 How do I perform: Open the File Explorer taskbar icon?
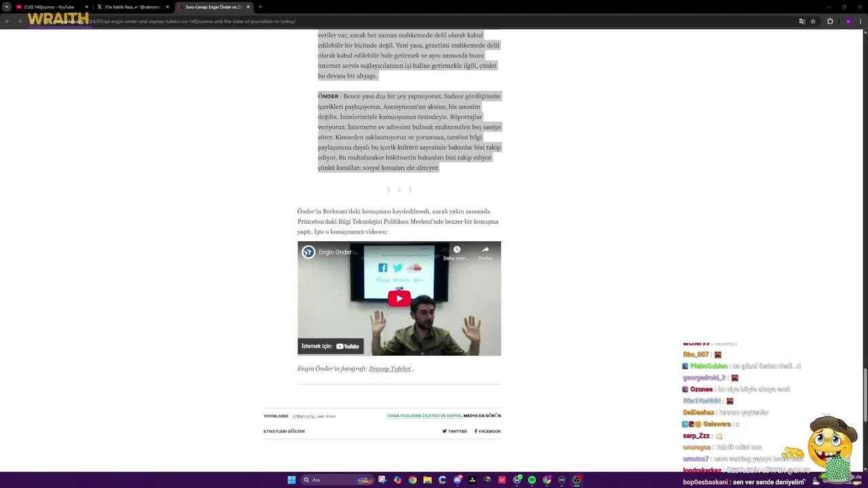(x=427, y=480)
